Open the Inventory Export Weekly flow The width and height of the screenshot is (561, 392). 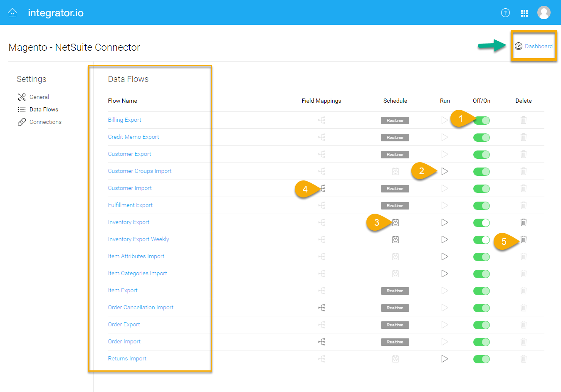[x=138, y=239]
